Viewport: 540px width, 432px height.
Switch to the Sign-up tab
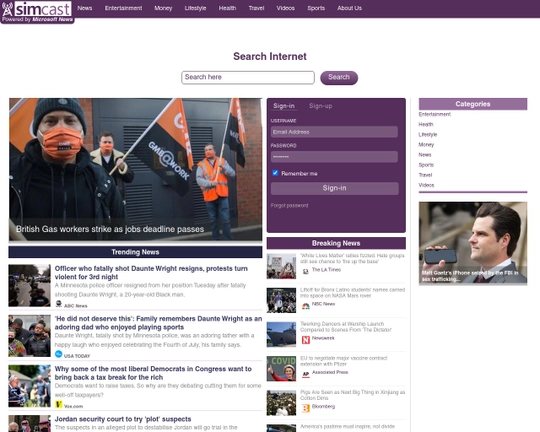(x=321, y=106)
